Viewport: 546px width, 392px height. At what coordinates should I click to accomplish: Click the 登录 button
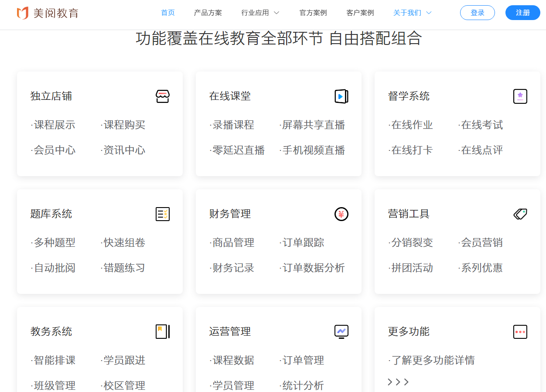pyautogui.click(x=478, y=13)
